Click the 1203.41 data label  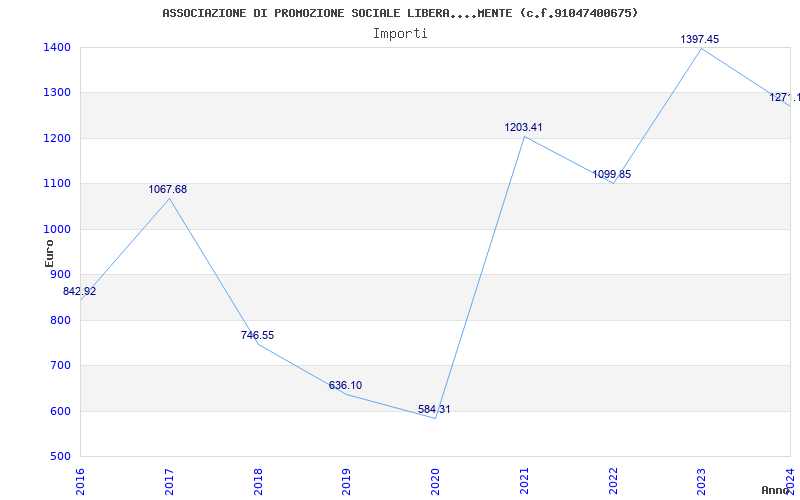pyautogui.click(x=523, y=128)
